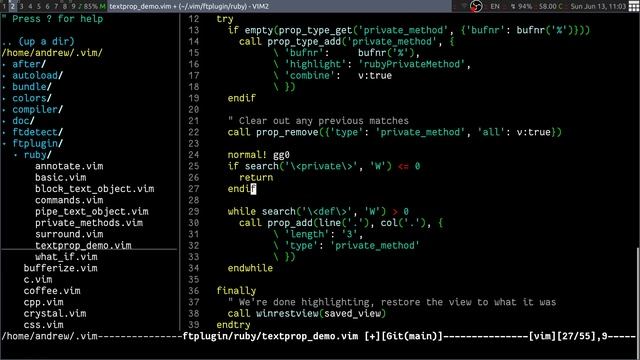This screenshot has height=360, width=640.
Task: Click the while keyword on line 29
Action: coord(242,211)
